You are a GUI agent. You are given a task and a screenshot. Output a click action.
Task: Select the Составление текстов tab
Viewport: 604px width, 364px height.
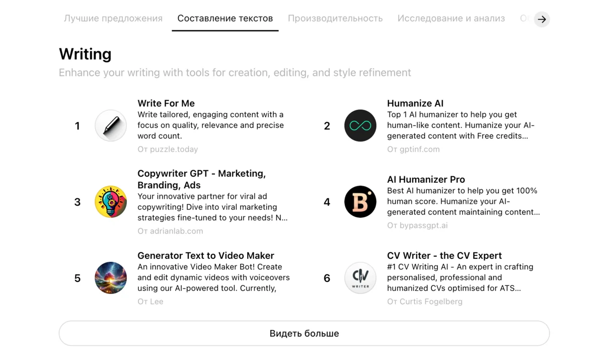point(225,19)
